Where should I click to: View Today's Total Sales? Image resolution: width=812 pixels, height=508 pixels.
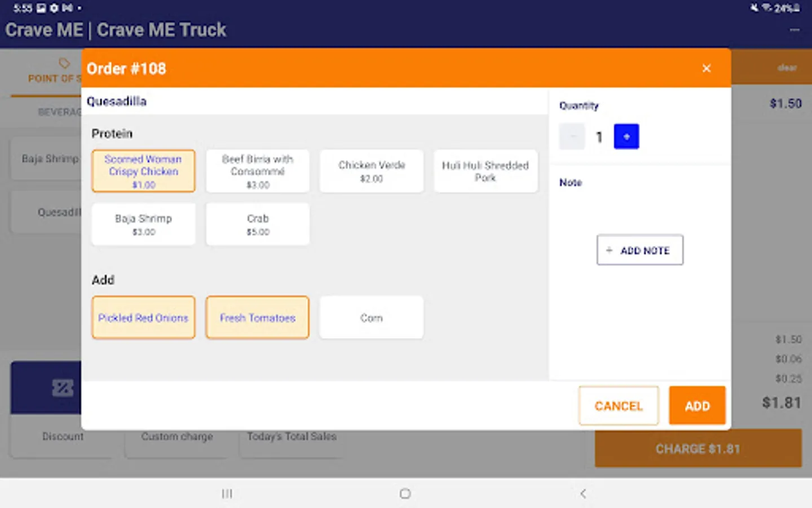click(292, 436)
